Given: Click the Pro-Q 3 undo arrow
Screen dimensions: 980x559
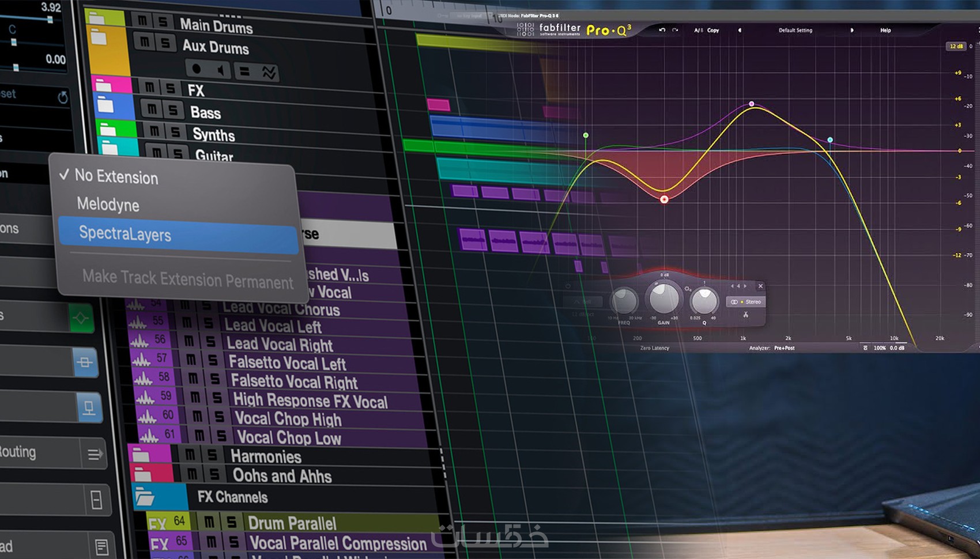Looking at the screenshot, I should pos(662,30).
